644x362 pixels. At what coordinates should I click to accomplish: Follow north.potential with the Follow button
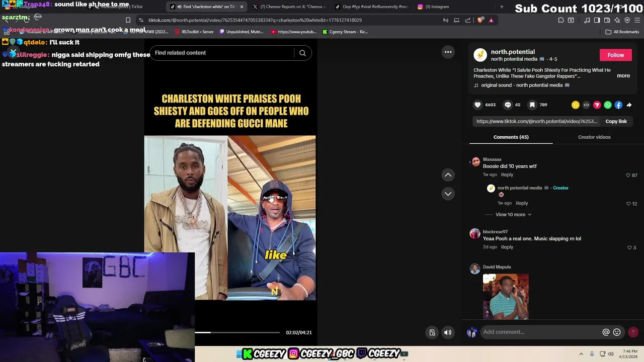point(615,55)
